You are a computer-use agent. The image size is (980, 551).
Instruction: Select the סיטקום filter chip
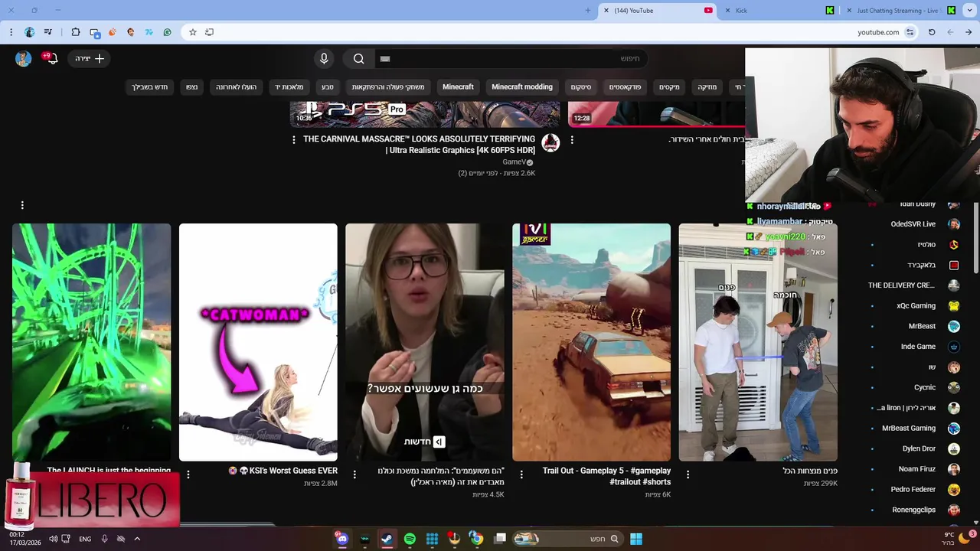[x=581, y=87]
